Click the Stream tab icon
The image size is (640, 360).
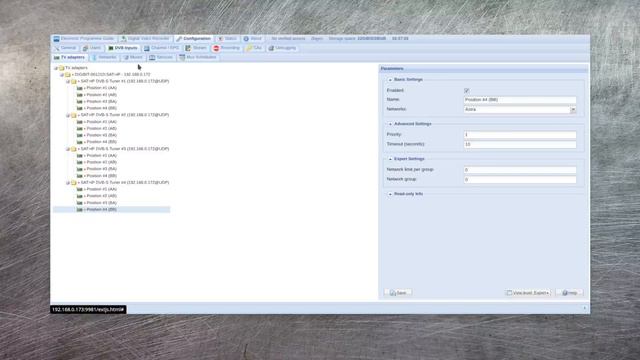point(188,48)
